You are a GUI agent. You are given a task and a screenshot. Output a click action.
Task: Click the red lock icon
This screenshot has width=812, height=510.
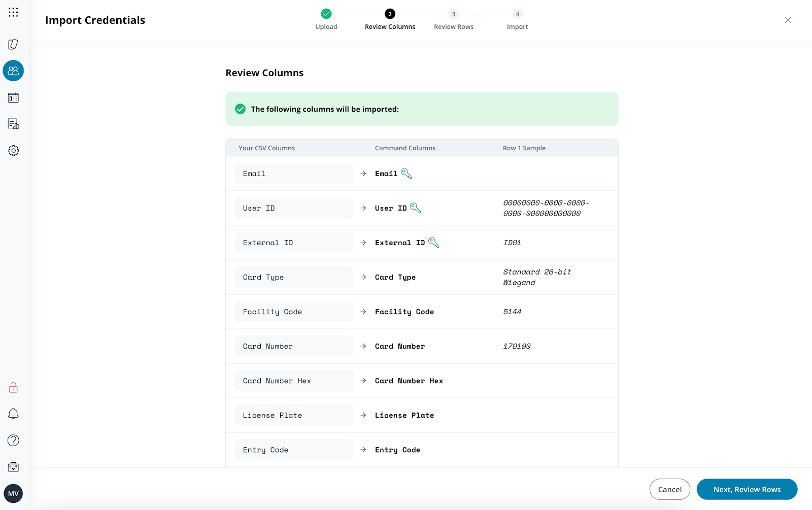13,388
